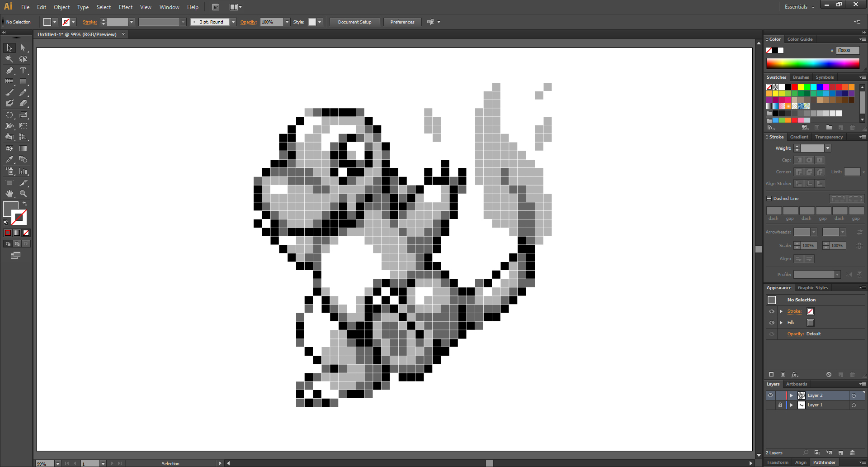Select the Shape Builder tool

point(9,137)
